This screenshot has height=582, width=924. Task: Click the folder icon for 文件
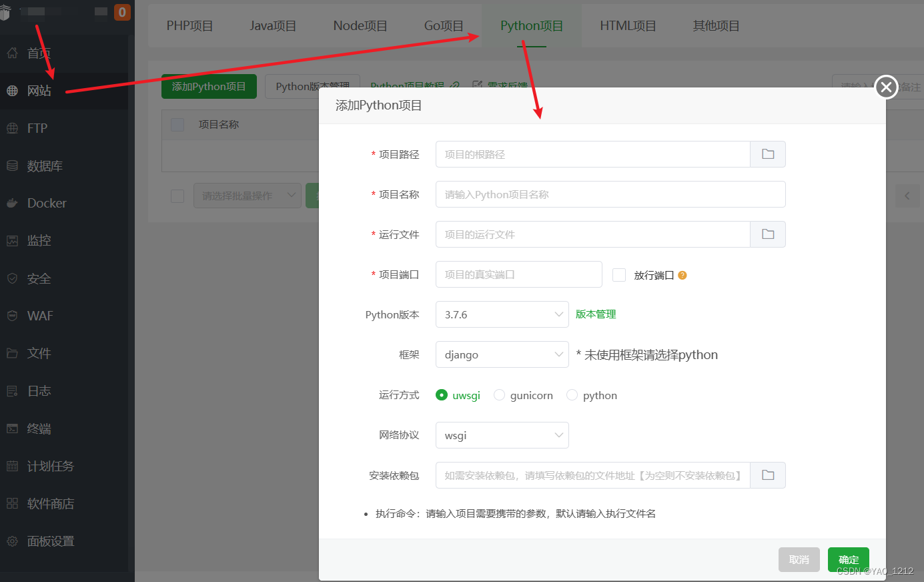point(12,353)
